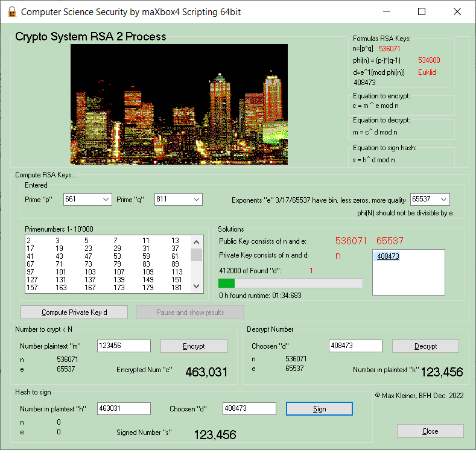476x450 pixels.
Task: Click the maXbox padlock icon in title bar
Action: coord(10,11)
